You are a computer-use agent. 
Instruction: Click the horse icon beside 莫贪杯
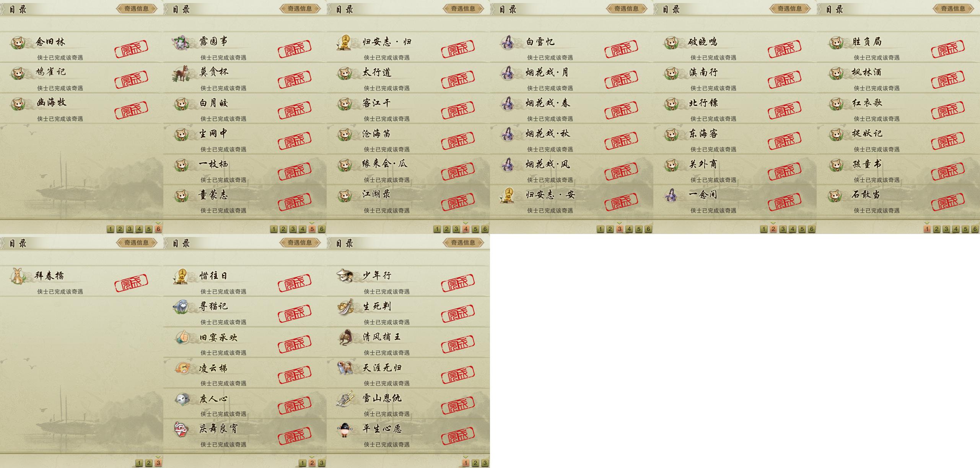(x=180, y=73)
